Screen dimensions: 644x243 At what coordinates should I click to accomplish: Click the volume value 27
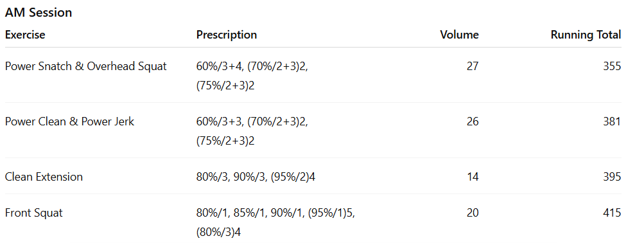tap(473, 66)
